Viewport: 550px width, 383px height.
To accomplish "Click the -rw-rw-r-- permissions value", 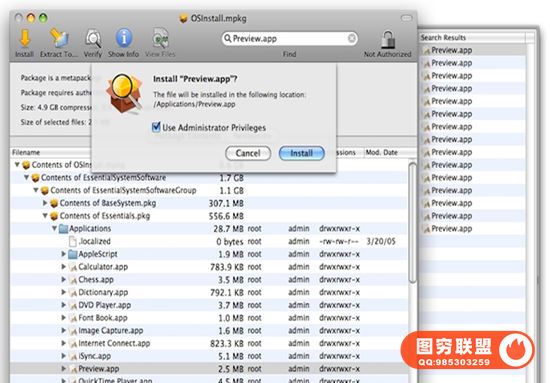I will [339, 242].
